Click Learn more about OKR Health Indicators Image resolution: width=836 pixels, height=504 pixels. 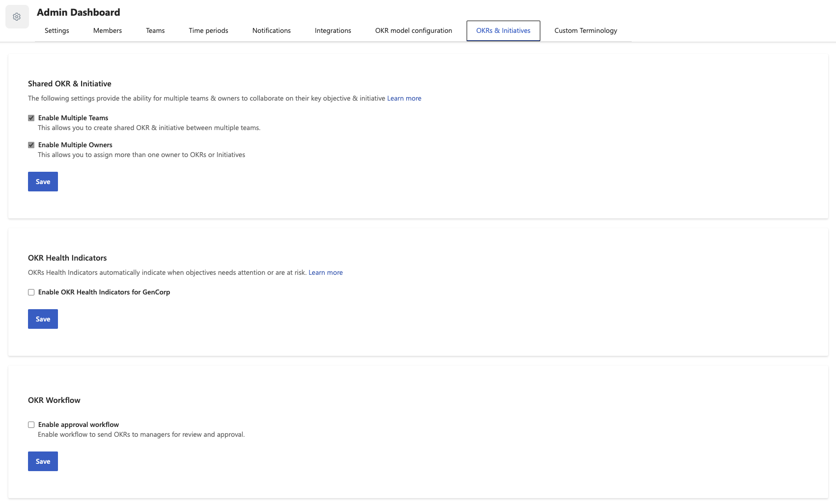326,272
